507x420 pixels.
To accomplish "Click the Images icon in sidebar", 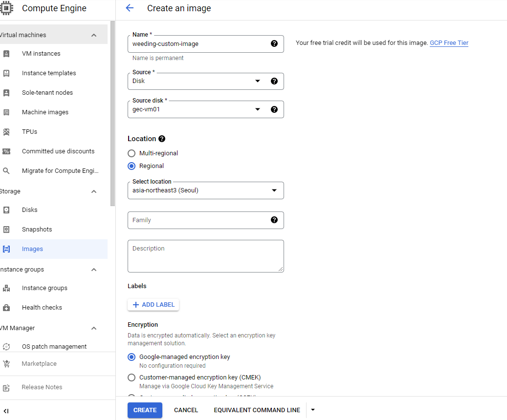I will [x=6, y=249].
